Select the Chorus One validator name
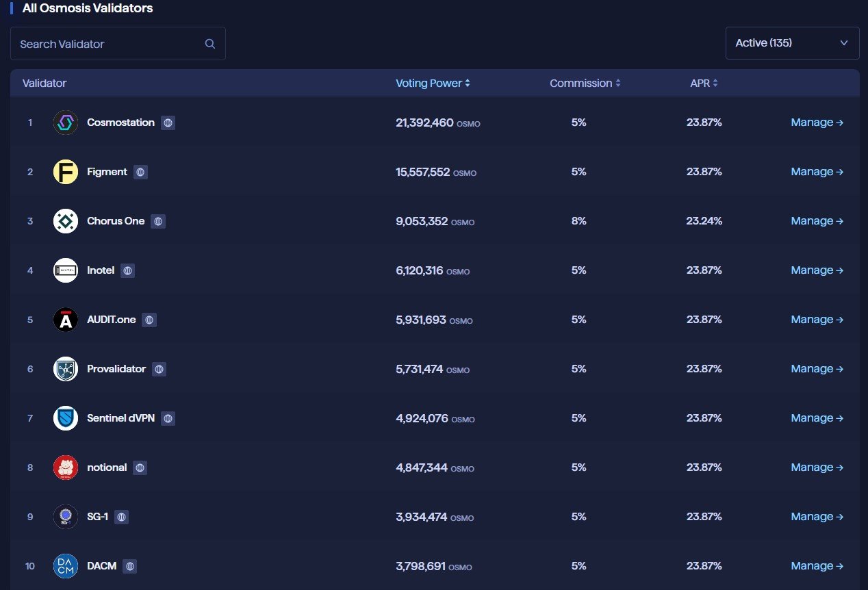Viewport: 868px width, 590px height. tap(116, 221)
